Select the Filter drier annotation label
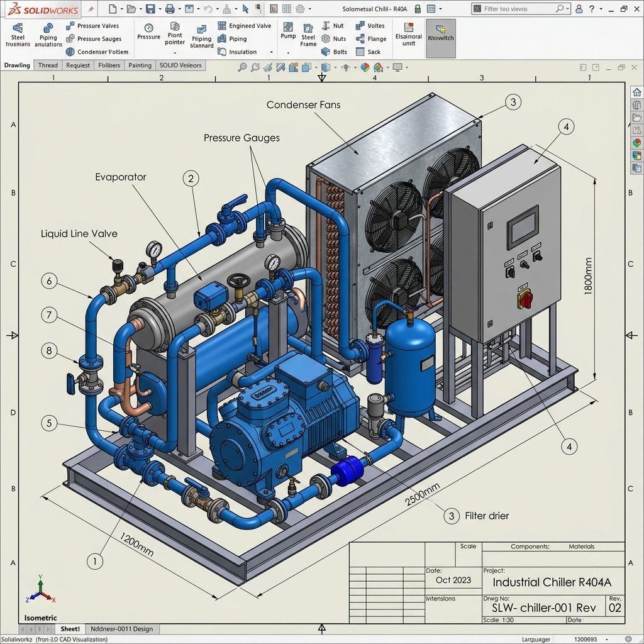 point(487,516)
